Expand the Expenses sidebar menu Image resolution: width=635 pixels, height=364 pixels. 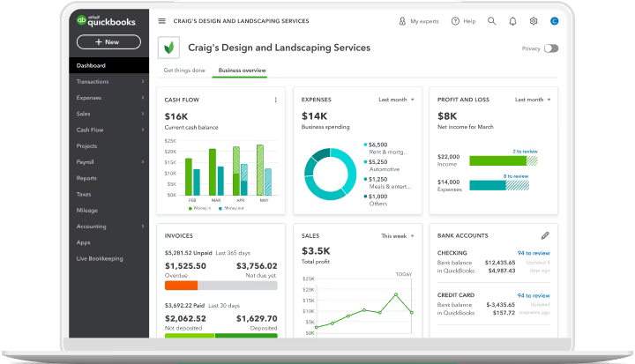tap(109, 98)
